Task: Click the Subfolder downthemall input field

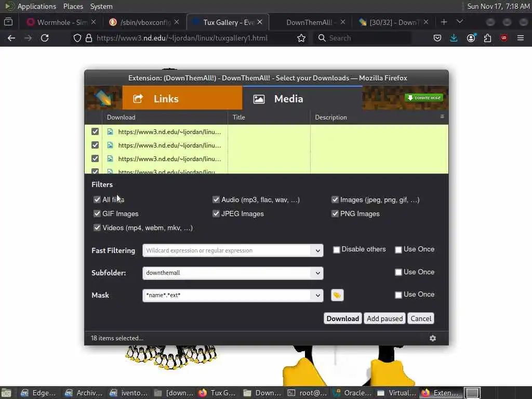Action: 227,273
